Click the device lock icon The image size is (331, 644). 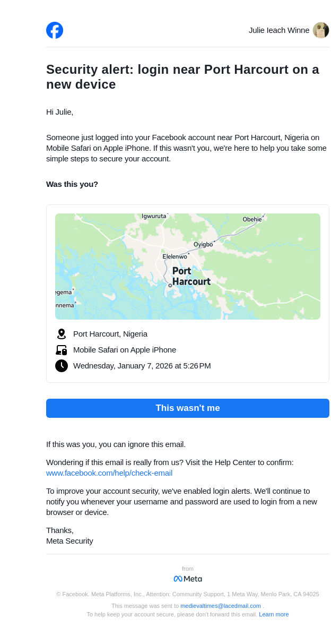62,350
